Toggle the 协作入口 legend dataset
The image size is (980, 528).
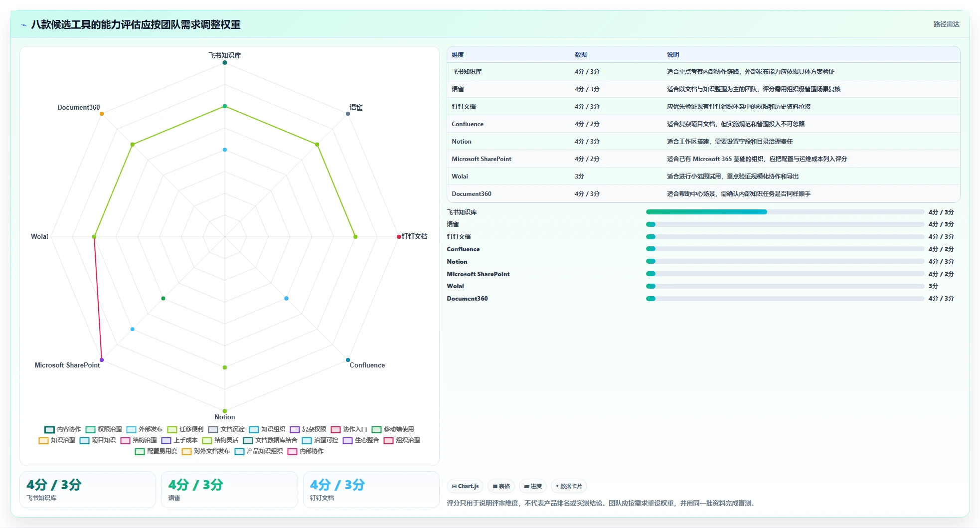(x=349, y=429)
